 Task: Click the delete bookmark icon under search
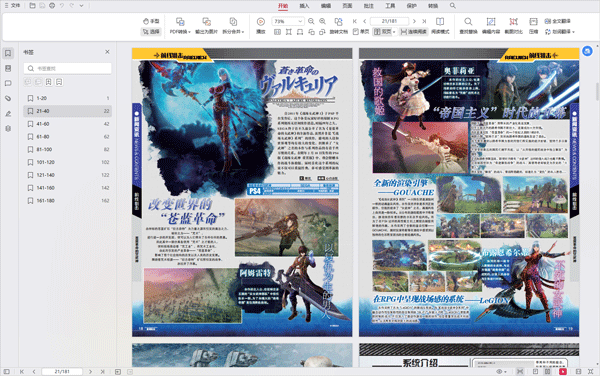click(59, 82)
